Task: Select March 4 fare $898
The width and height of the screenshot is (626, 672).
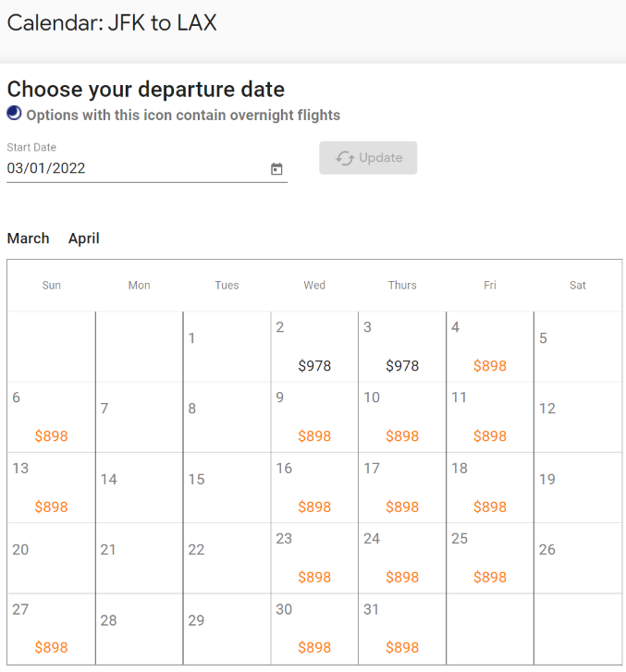Action: coord(490,365)
